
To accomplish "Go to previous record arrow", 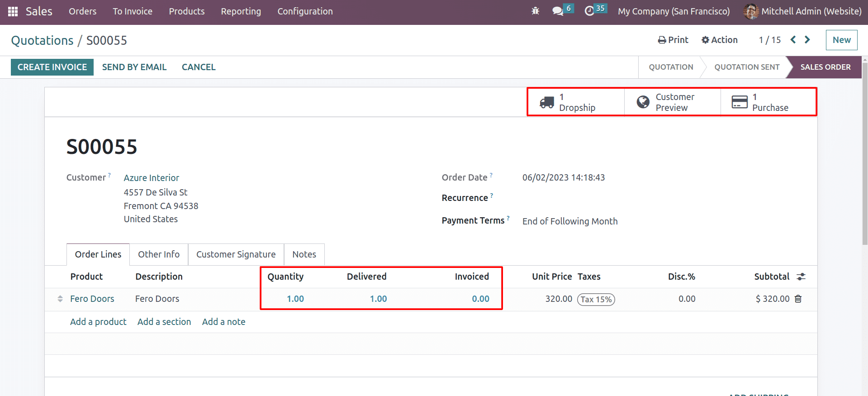I will click(793, 40).
